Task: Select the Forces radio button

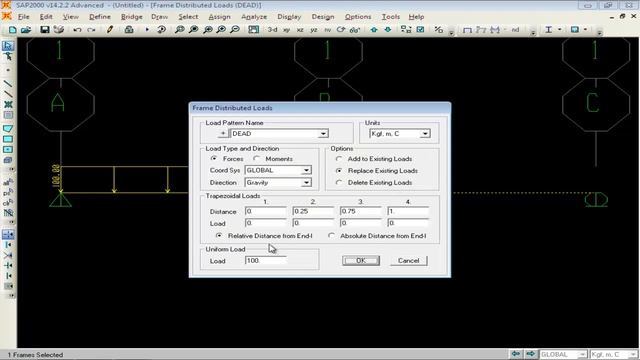Action: pyautogui.click(x=214, y=158)
